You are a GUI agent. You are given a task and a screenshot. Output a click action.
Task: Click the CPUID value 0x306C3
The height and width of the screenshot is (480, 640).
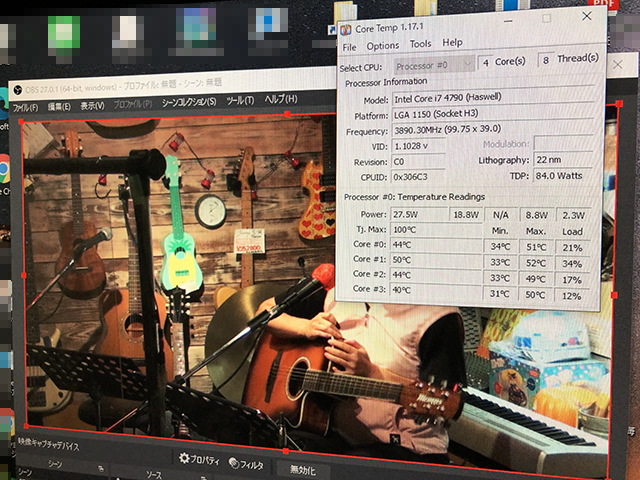coord(418,177)
